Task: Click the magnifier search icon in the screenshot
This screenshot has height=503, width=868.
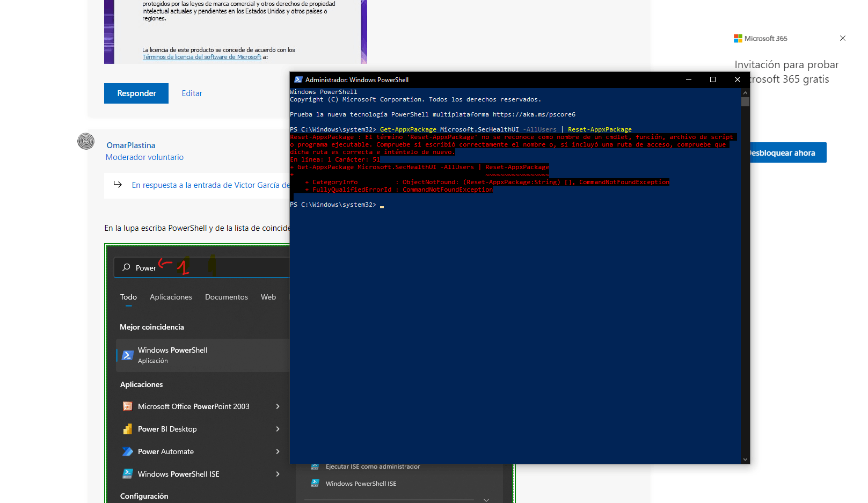Action: [126, 267]
